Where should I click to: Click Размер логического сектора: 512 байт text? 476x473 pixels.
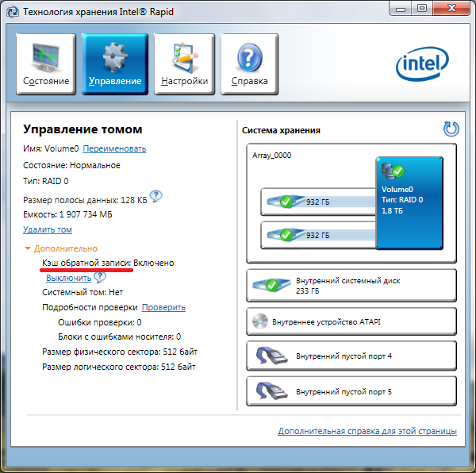click(119, 367)
